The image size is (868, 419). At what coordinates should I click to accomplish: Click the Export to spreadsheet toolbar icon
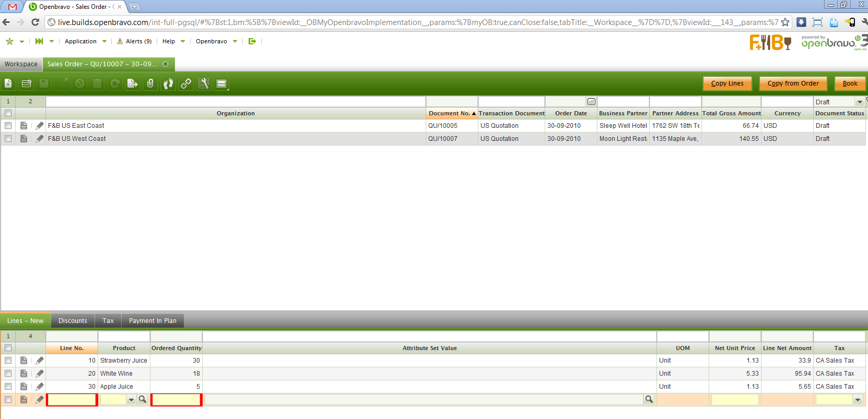pos(133,83)
